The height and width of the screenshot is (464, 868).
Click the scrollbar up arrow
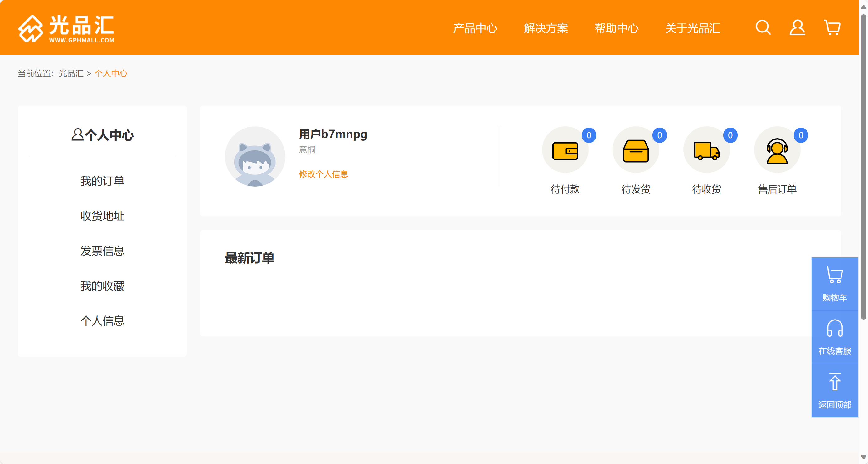click(x=863, y=7)
